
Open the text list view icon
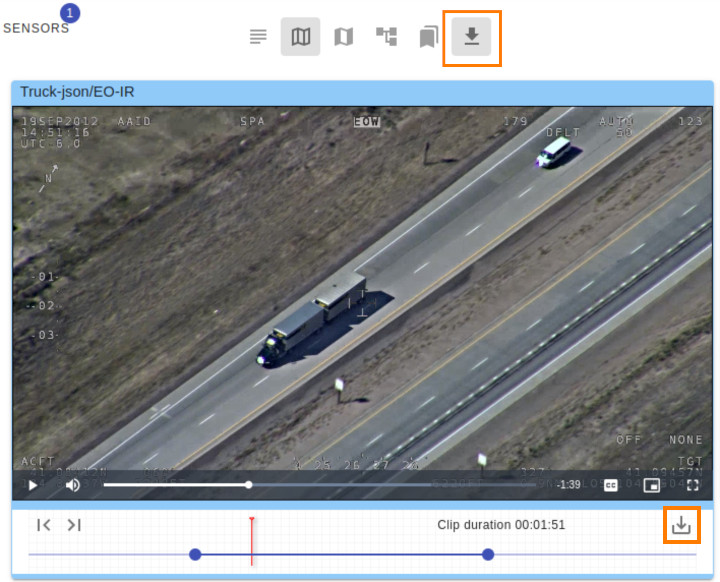click(x=258, y=36)
